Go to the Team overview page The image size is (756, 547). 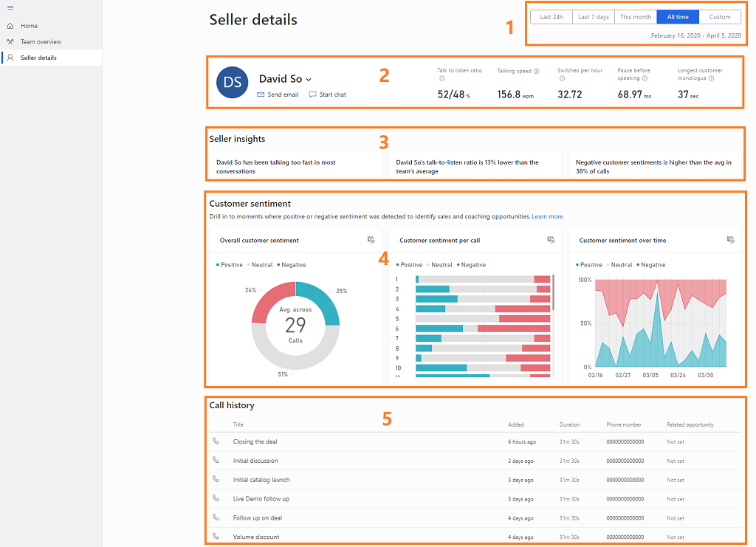coord(42,42)
